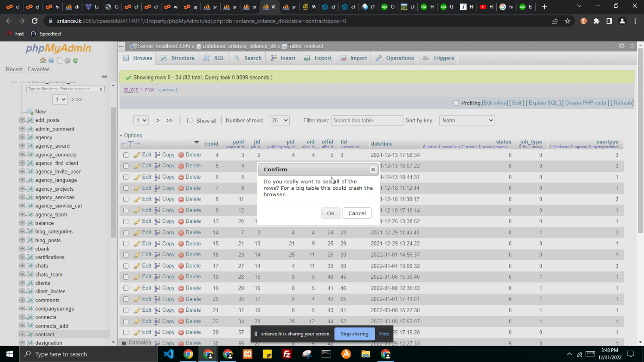Select the checkbox for row conid 4
This screenshot has height=362, width=644.
point(126,155)
